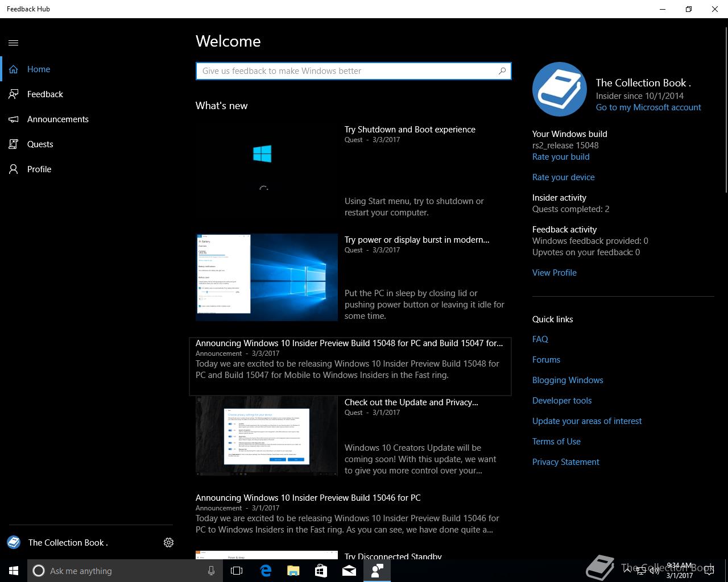Viewport: 728px width, 582px height.
Task: Click Update your areas of interest
Action: click(x=587, y=421)
